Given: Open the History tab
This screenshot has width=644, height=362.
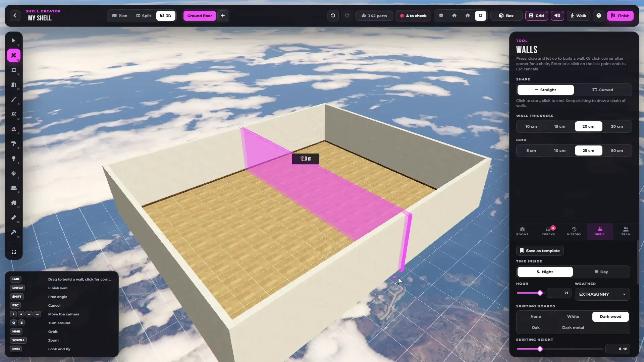Looking at the screenshot, I should pos(574,231).
